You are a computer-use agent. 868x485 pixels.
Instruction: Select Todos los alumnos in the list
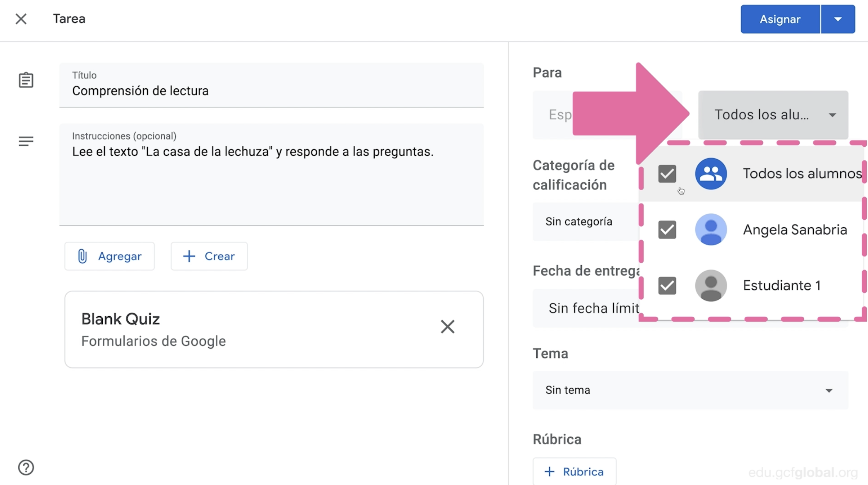[x=751, y=174]
